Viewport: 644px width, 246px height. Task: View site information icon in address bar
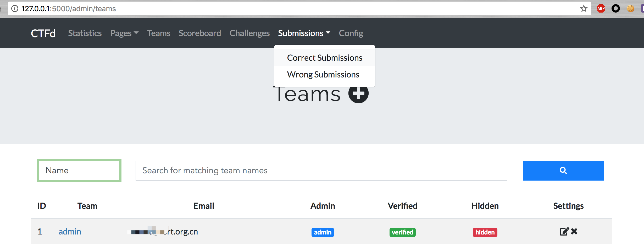click(x=15, y=9)
